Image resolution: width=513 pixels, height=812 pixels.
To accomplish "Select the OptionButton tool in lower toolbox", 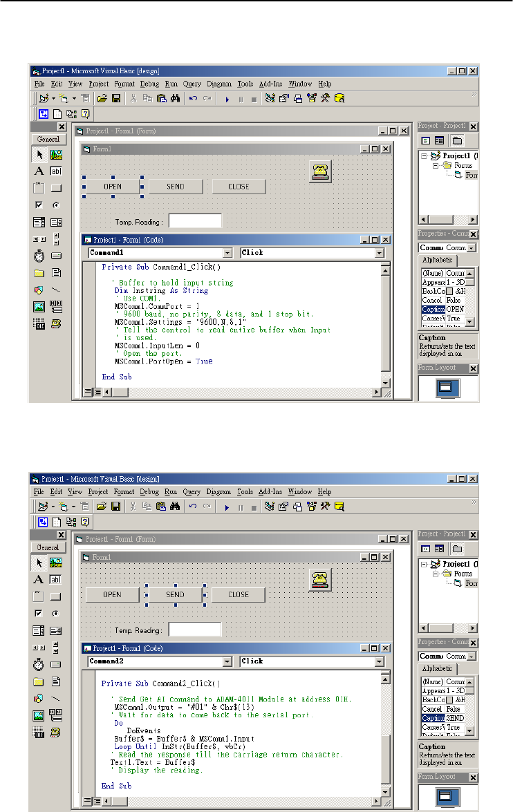I will [56, 614].
